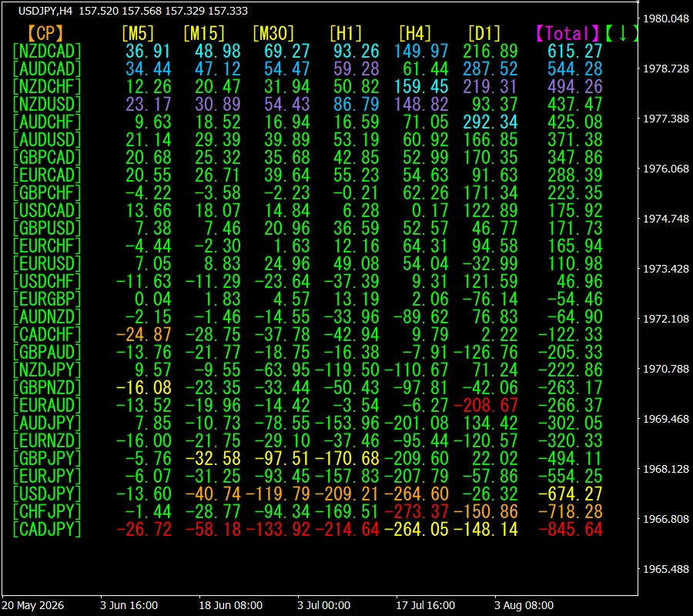693x616 pixels.
Task: Sort by the magenta Total header
Action: (x=567, y=34)
